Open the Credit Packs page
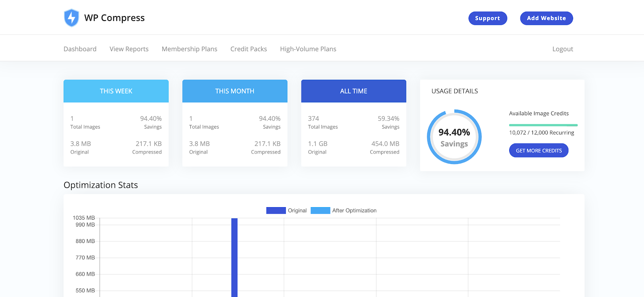Image resolution: width=644 pixels, height=297 pixels. (x=249, y=49)
